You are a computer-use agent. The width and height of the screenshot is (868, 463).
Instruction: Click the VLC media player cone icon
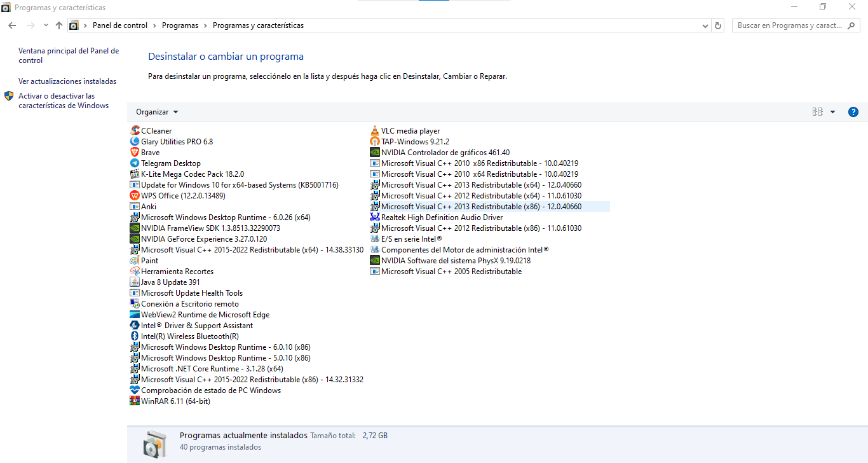[375, 131]
